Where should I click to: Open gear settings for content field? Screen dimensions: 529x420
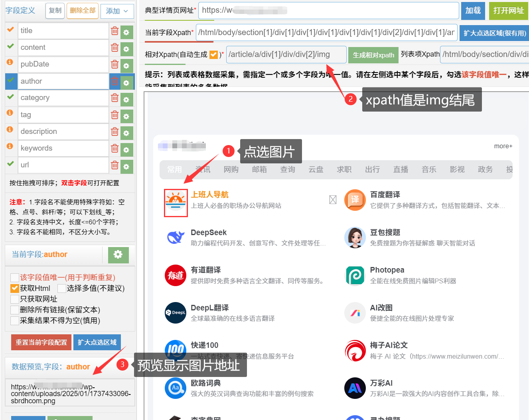pyautogui.click(x=126, y=49)
